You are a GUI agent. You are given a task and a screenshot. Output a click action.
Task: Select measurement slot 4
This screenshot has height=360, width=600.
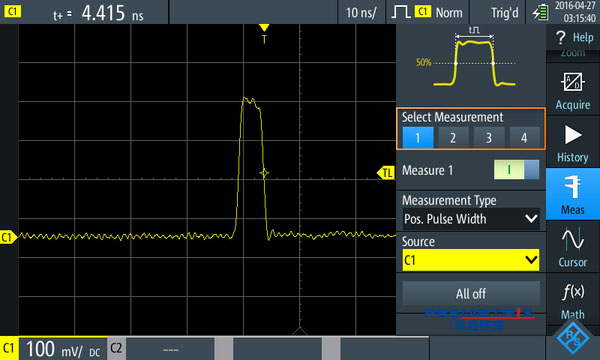click(x=524, y=137)
